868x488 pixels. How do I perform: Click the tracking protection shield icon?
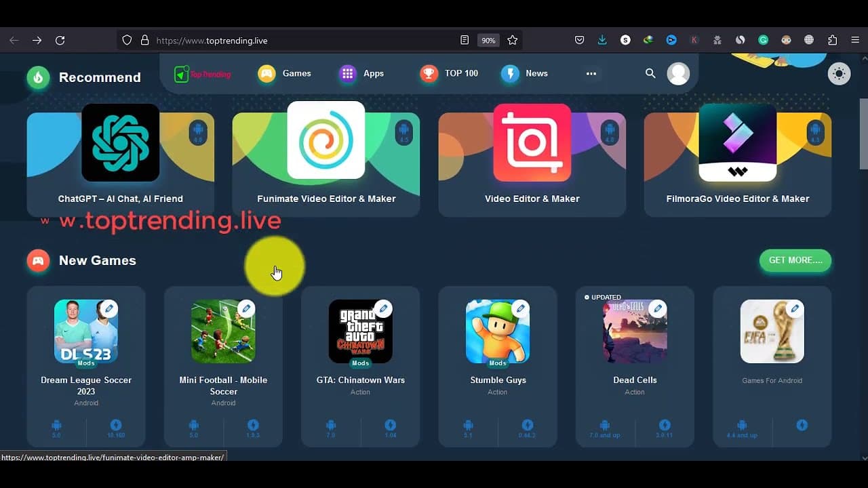click(x=127, y=41)
